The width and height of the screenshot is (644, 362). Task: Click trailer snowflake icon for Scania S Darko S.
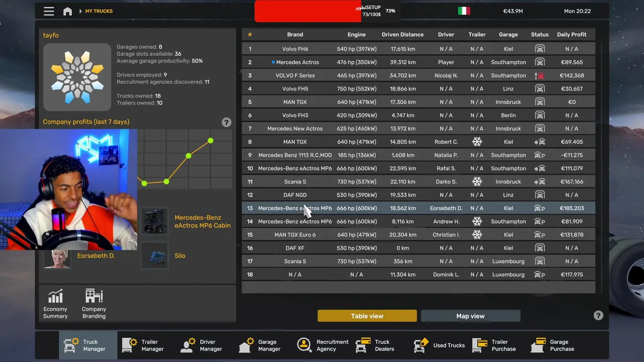(477, 182)
